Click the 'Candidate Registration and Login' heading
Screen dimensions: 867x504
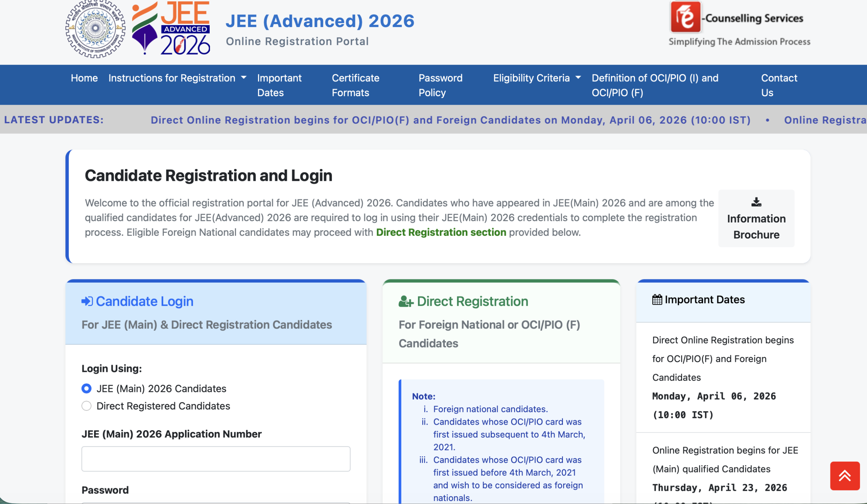point(209,175)
